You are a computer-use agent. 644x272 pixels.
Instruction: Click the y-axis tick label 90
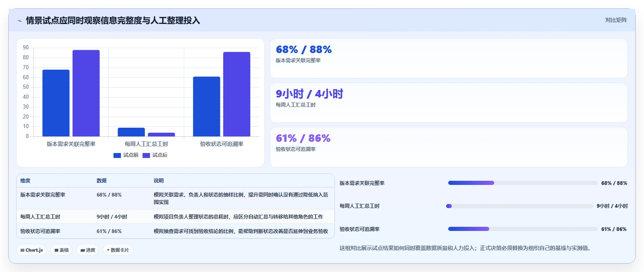26,48
